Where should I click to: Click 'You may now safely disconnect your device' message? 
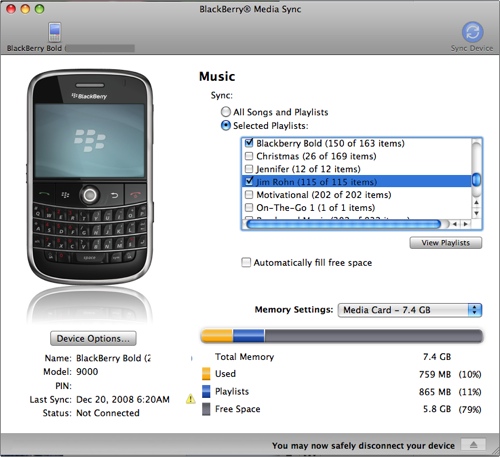(x=363, y=445)
